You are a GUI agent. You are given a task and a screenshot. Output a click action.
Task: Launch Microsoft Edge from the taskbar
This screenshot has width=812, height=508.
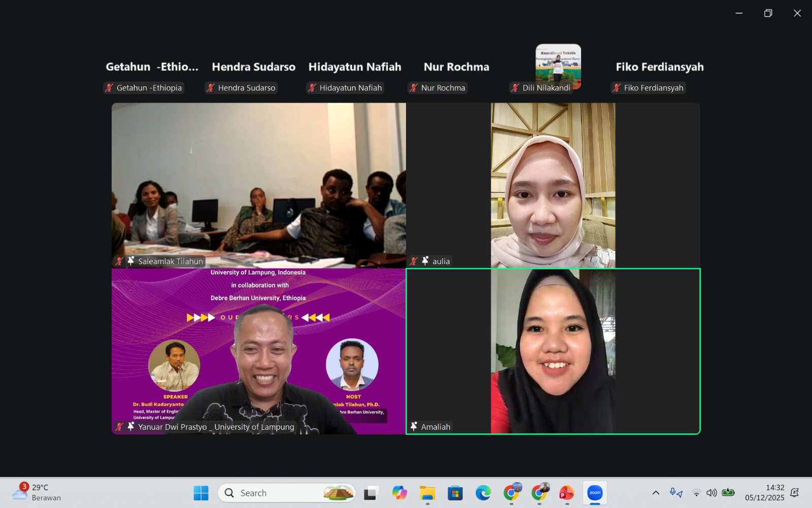tap(483, 493)
